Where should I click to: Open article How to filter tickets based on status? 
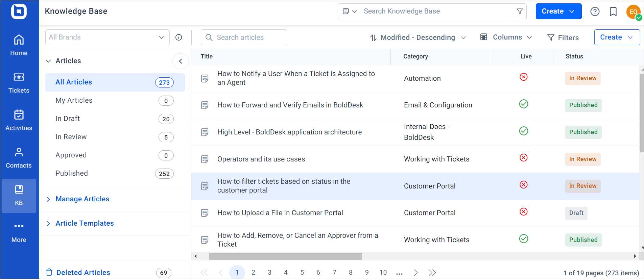(284, 186)
